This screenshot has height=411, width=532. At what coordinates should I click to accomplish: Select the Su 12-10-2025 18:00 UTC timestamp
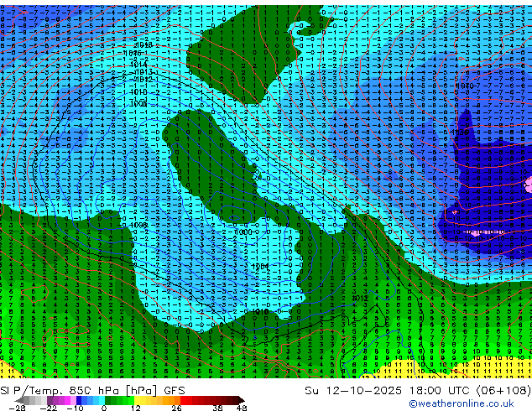click(x=418, y=391)
